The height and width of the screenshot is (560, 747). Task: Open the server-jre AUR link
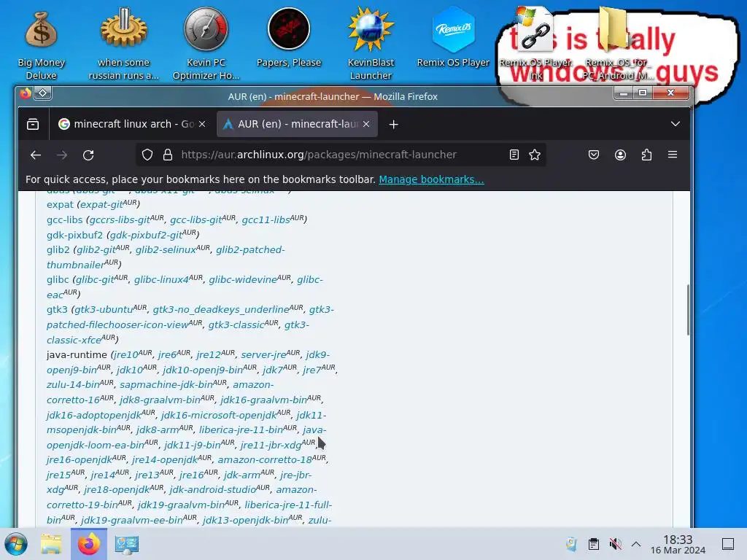(x=271, y=354)
